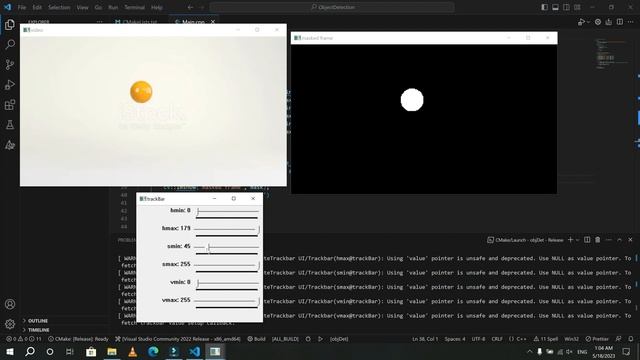Open editor More Actions ellipsis

631,22
